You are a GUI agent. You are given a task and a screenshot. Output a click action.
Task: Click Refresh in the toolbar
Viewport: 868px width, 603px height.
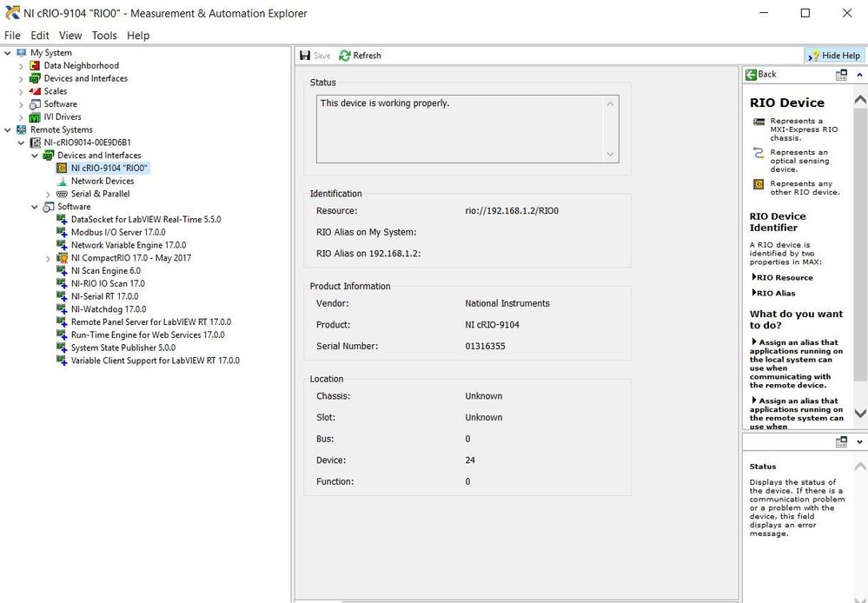coord(360,56)
